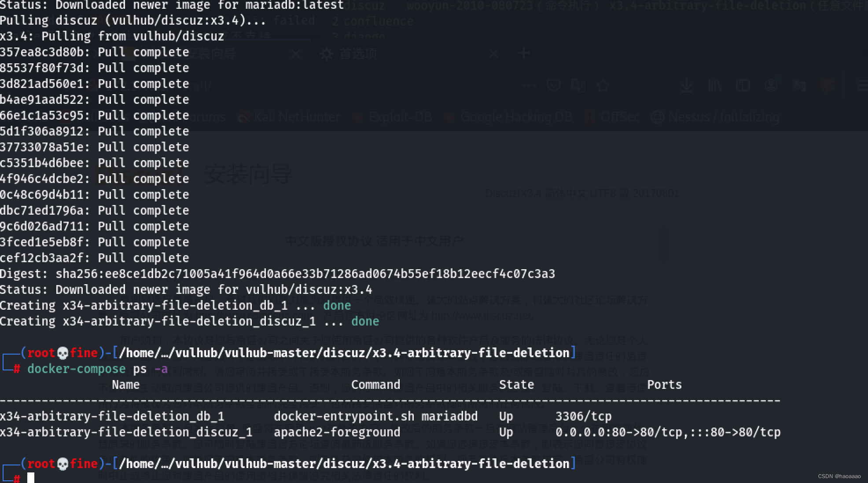The height and width of the screenshot is (483, 868).
Task: Switch to the 安装向导 tab
Action: [x=211, y=54]
